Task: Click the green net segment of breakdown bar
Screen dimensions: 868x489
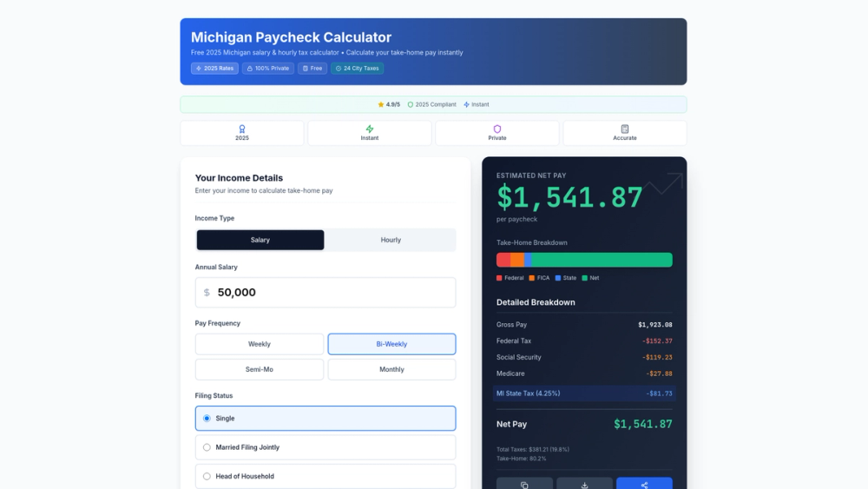Action: coord(602,260)
